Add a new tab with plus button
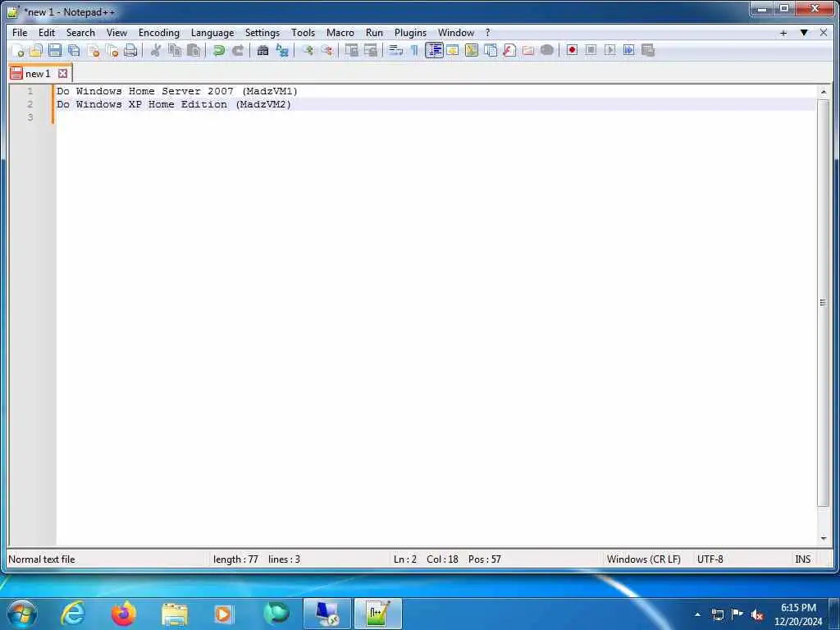 pos(783,33)
